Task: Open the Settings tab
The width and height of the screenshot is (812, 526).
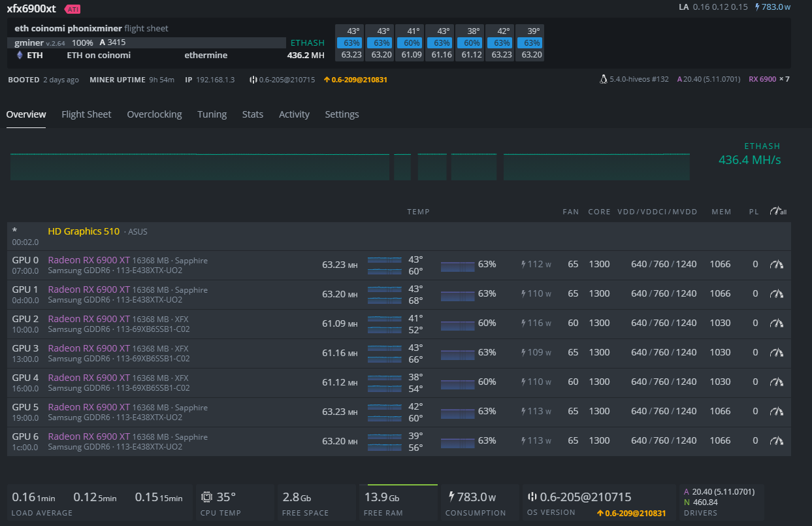Action: (342, 114)
